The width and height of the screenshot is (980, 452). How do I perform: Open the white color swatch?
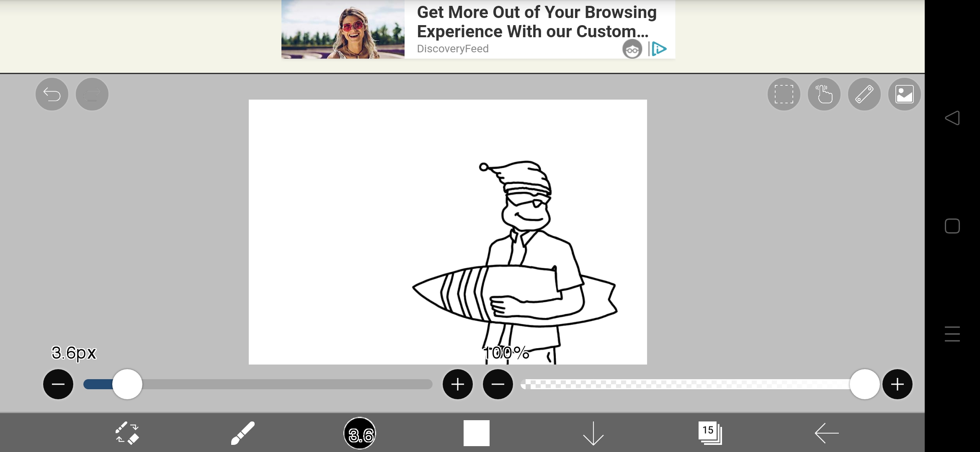pyautogui.click(x=477, y=433)
